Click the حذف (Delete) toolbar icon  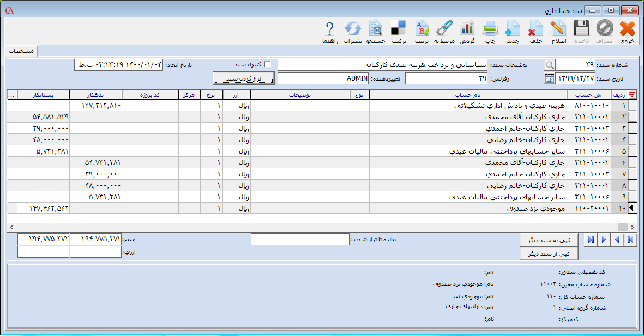click(x=535, y=32)
